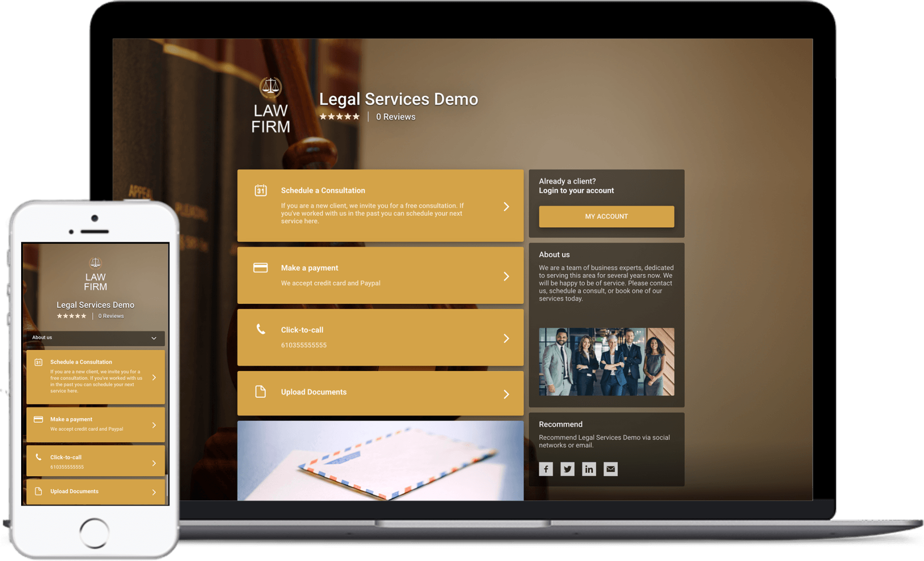Image resolution: width=924 pixels, height=561 pixels.
Task: Click the Facebook share icon
Action: tap(546, 469)
